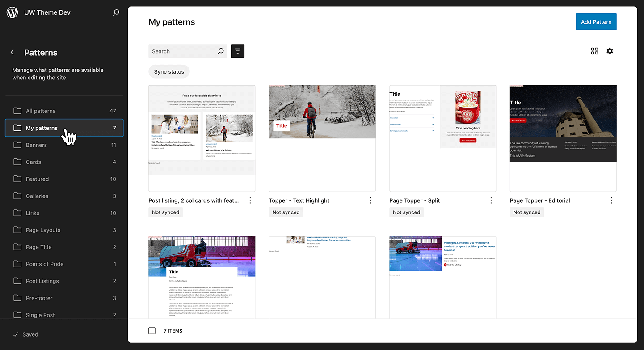Open the Sync status filter
This screenshot has width=644, height=350.
pyautogui.click(x=169, y=72)
